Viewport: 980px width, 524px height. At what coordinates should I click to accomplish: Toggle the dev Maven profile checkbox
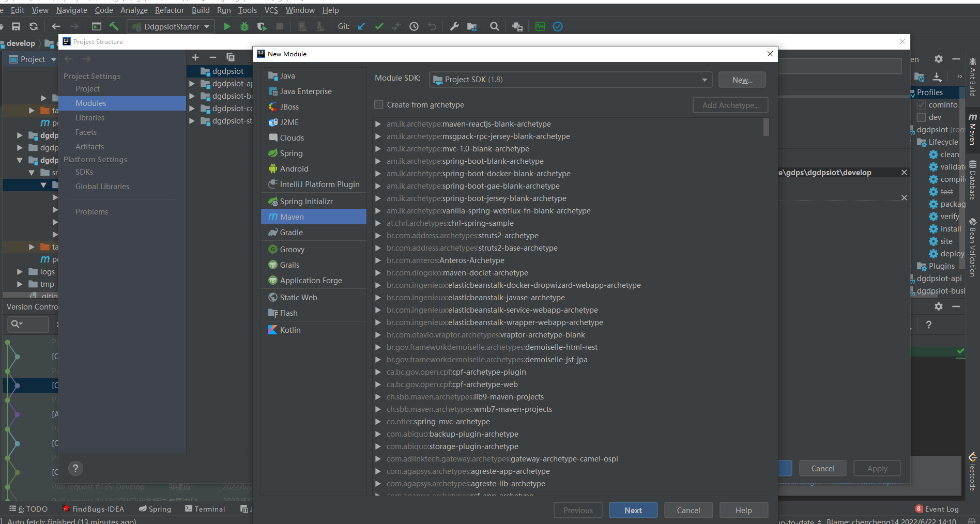coord(921,117)
